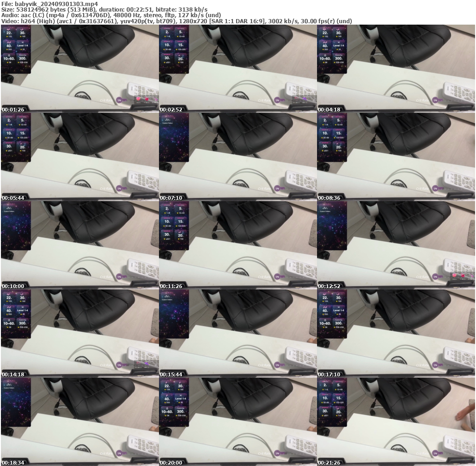Image resolution: width=476 pixels, height=466 pixels.
Task: Click the shuffle icon on the Level 1-4 tile
Action: (x=22, y=42)
